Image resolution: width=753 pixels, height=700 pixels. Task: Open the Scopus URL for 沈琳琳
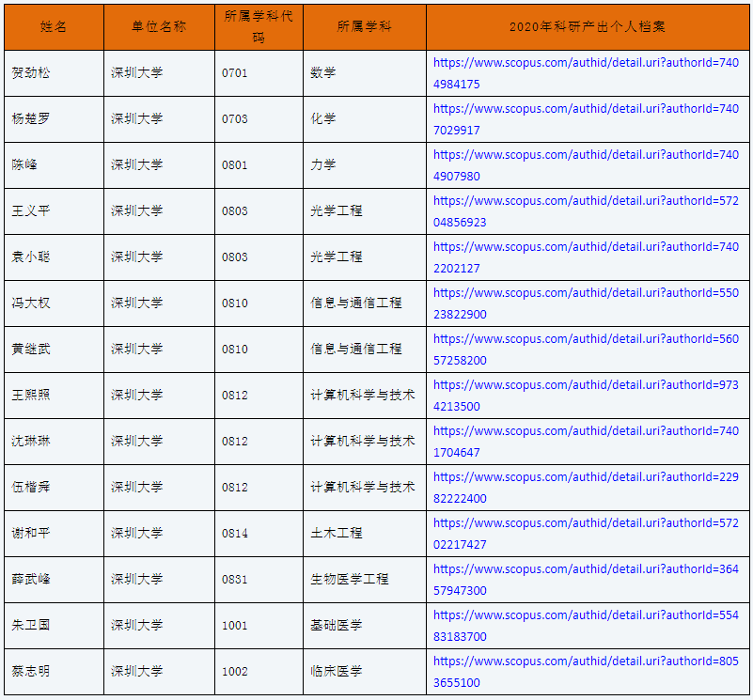tap(586, 431)
